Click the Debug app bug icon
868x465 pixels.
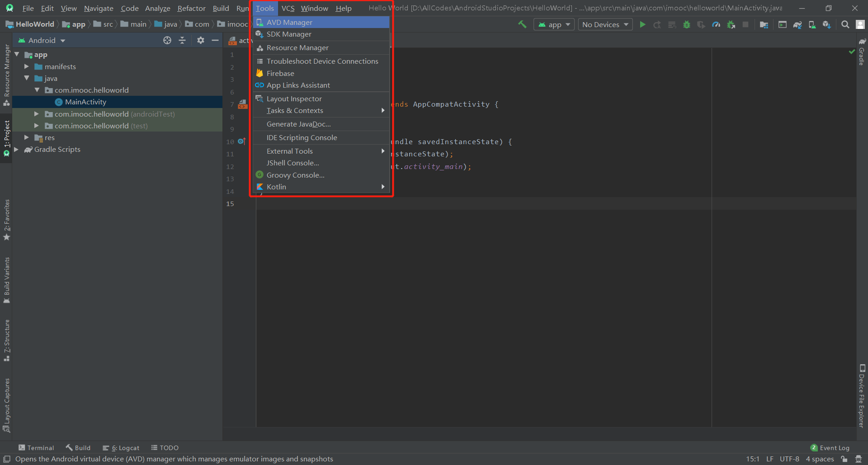pyautogui.click(x=687, y=24)
